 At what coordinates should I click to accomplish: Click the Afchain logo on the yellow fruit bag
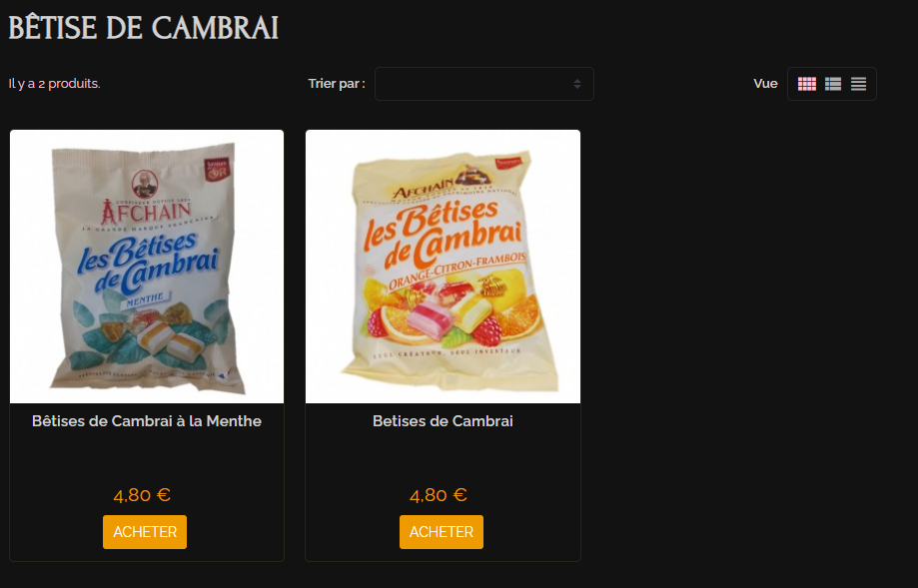tap(423, 189)
